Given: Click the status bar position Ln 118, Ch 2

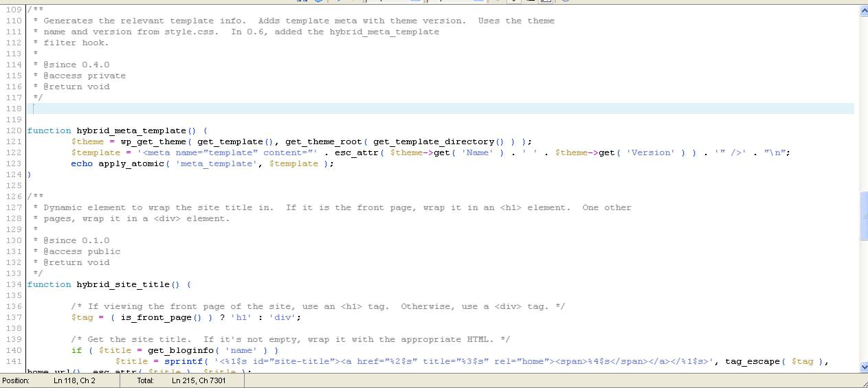Looking at the screenshot, I should [x=74, y=380].
